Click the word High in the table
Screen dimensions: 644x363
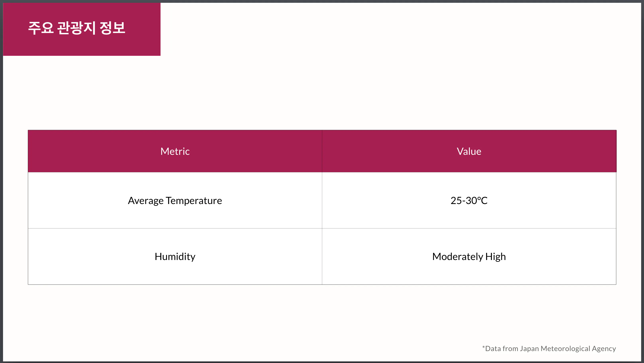pyautogui.click(x=495, y=257)
